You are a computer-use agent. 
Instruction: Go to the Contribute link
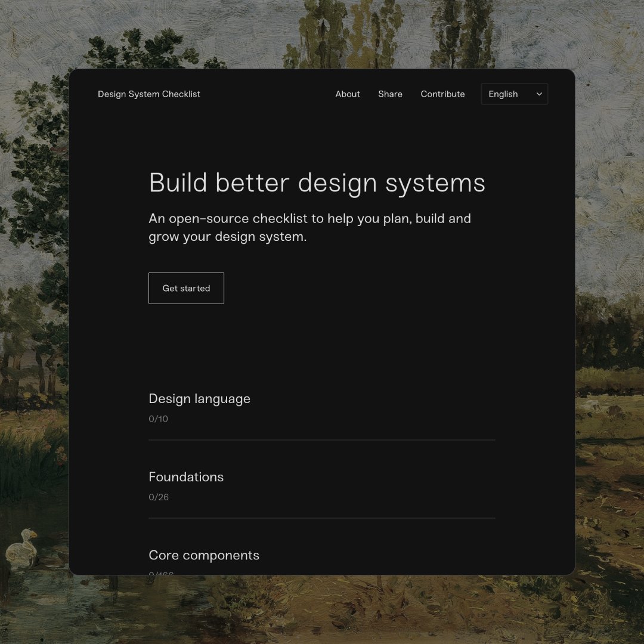click(x=442, y=94)
